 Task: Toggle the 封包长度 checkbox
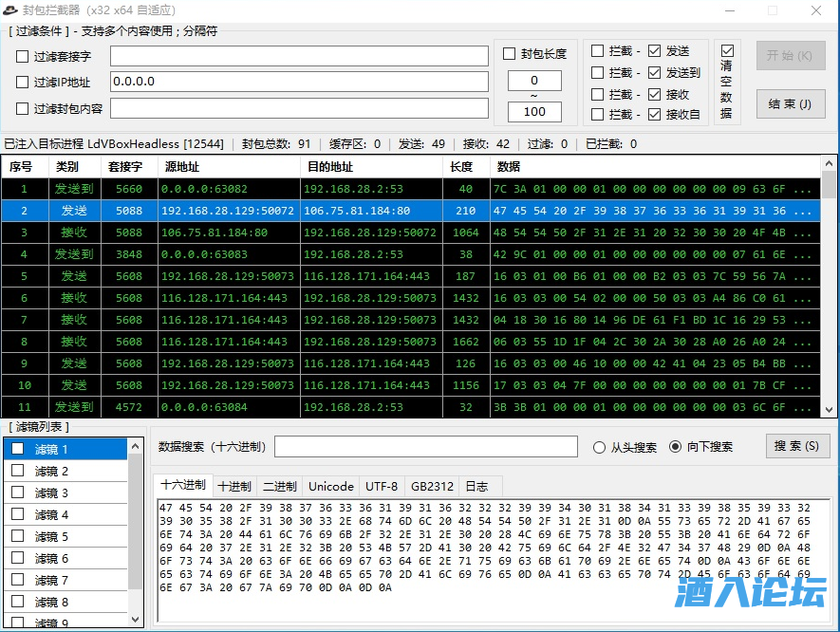click(510, 54)
